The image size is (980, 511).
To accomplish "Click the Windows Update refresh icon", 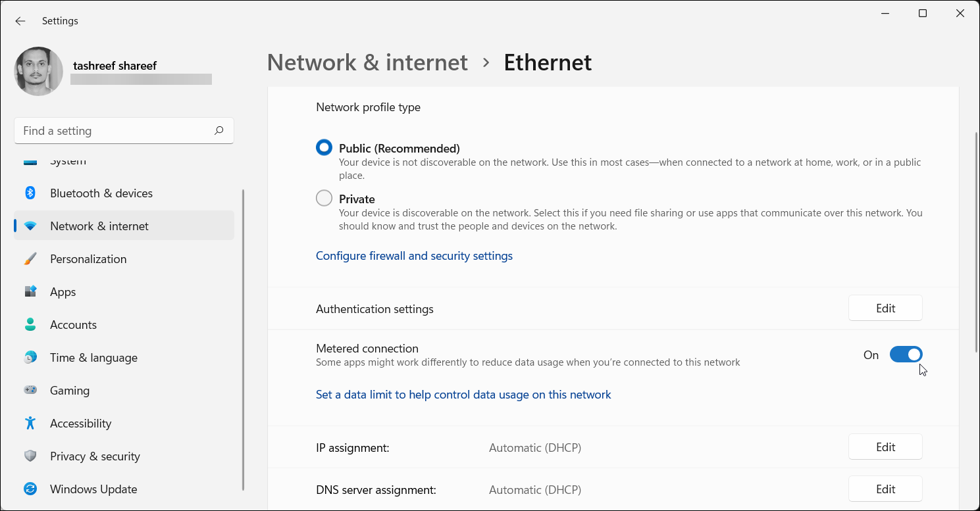I will tap(30, 489).
